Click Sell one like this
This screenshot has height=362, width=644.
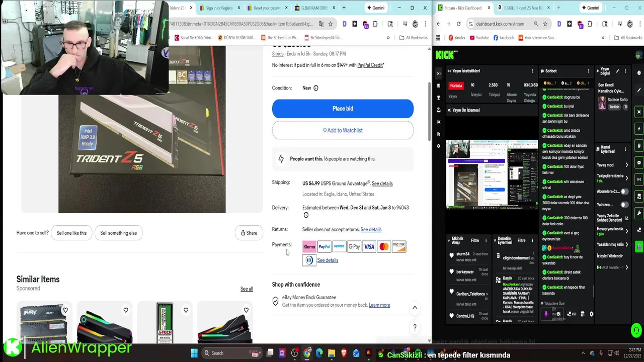pos(71,233)
